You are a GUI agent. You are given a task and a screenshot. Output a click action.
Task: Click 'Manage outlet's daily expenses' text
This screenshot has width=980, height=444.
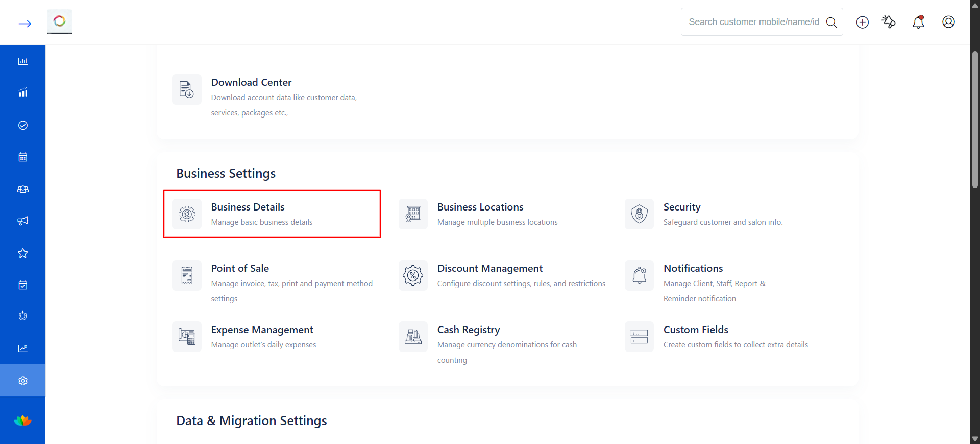pos(263,345)
